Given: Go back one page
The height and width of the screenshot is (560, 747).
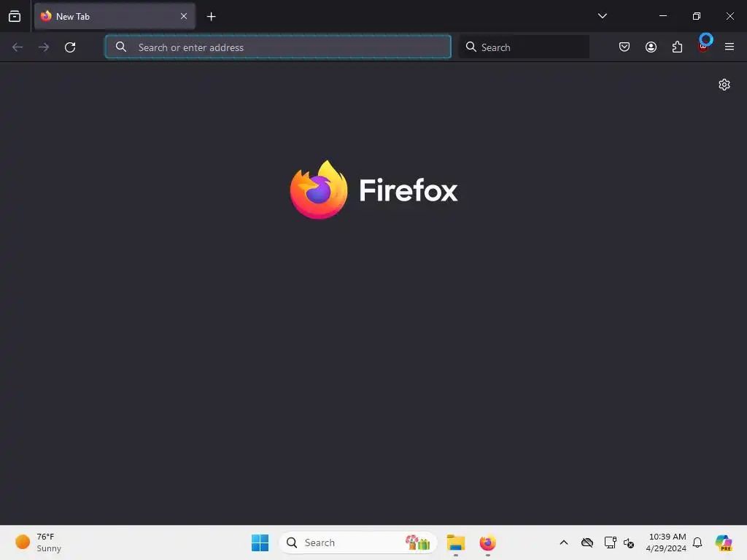Looking at the screenshot, I should (18, 47).
